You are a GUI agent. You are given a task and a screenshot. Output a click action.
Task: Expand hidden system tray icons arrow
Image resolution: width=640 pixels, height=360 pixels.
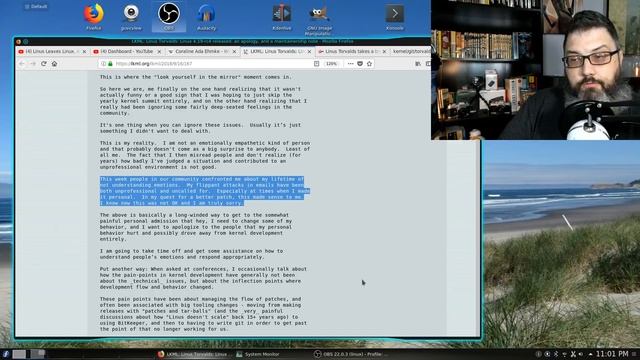point(590,354)
